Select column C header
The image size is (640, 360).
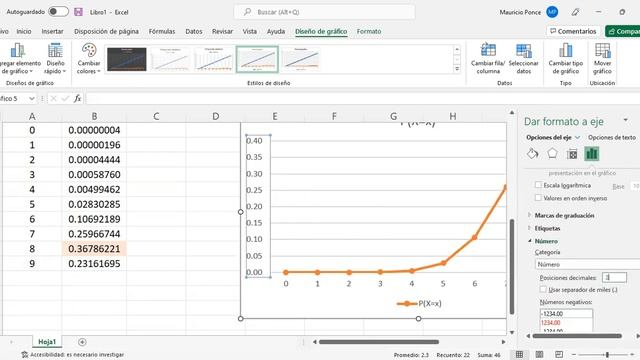point(156,116)
